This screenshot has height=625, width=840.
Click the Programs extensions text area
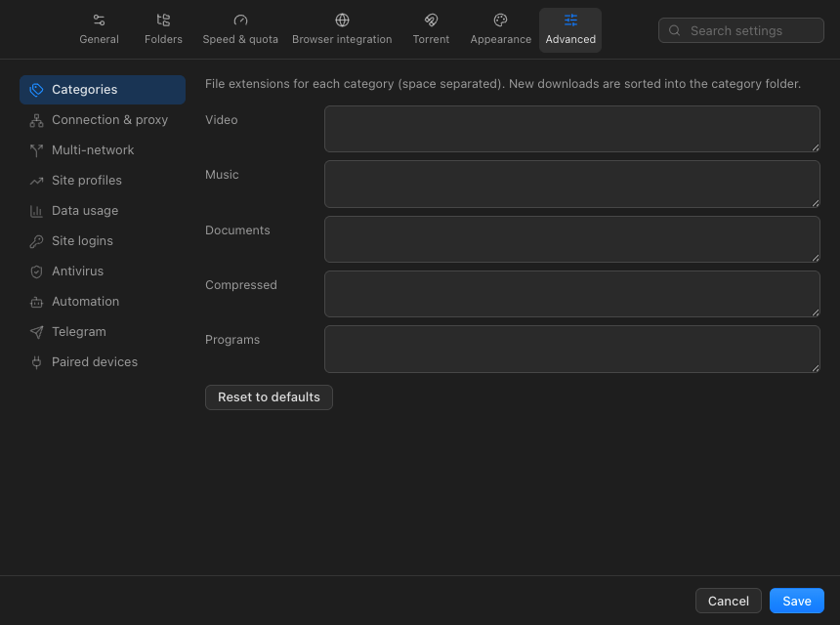[x=572, y=349]
